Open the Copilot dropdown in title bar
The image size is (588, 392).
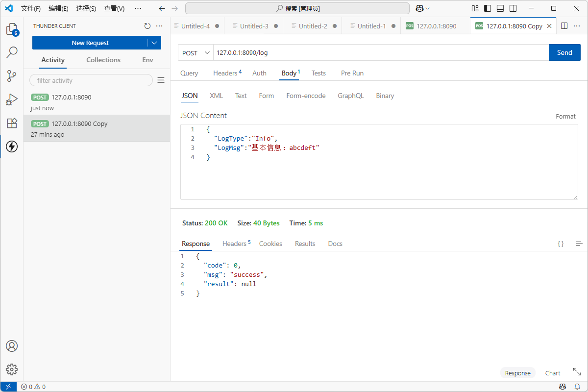[422, 8]
